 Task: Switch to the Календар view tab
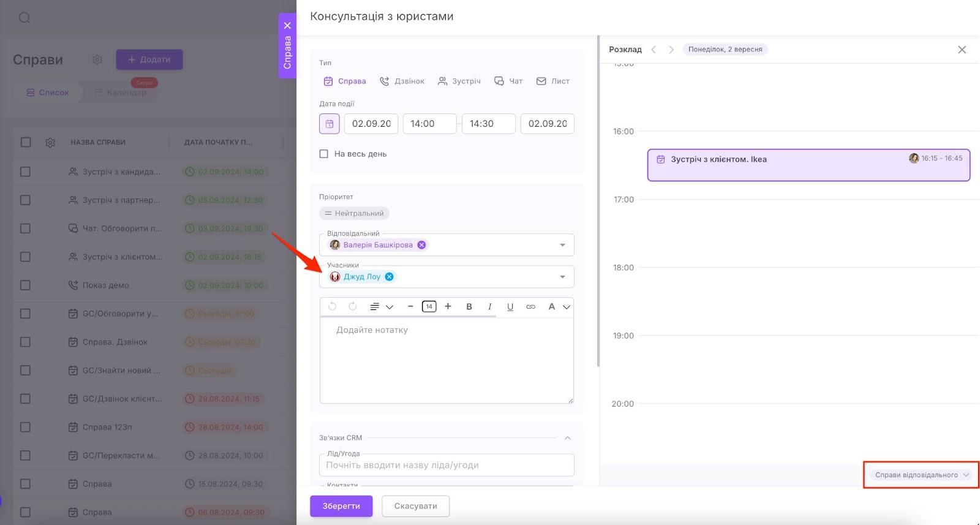tap(121, 93)
